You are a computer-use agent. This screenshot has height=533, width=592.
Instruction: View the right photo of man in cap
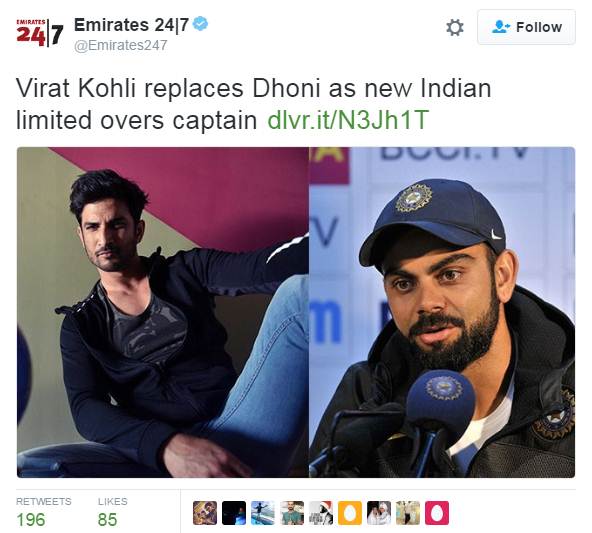[x=442, y=312]
